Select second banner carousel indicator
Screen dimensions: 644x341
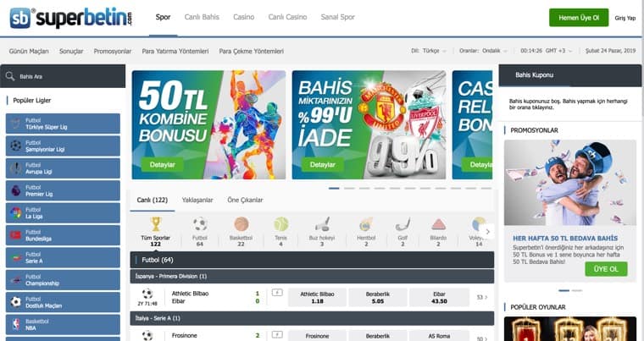(349, 189)
